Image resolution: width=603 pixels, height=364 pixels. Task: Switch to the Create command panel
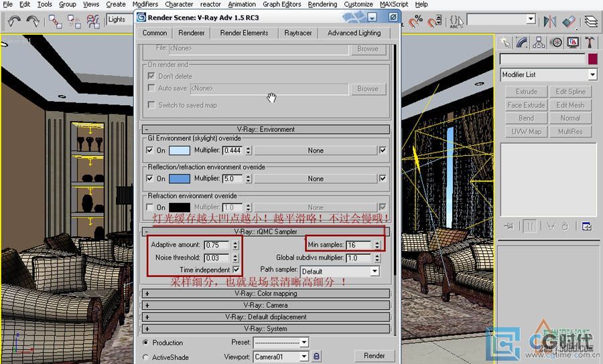click(x=505, y=42)
